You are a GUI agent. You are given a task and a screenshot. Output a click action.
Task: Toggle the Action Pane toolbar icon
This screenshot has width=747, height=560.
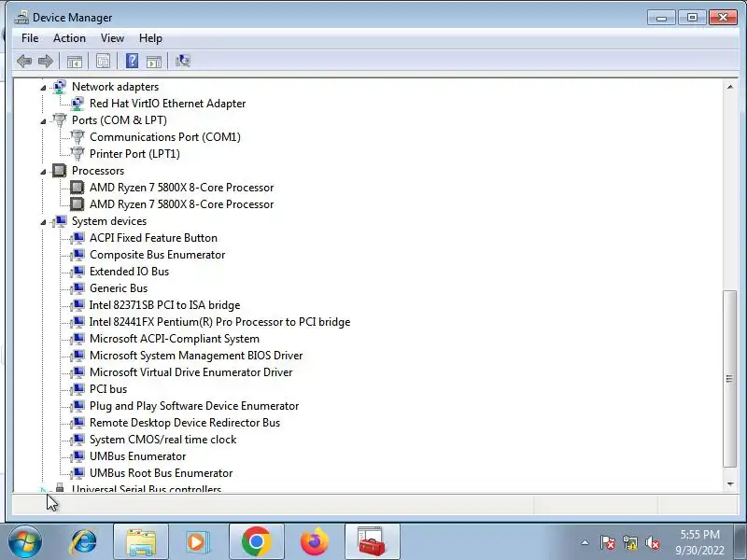pos(154,61)
